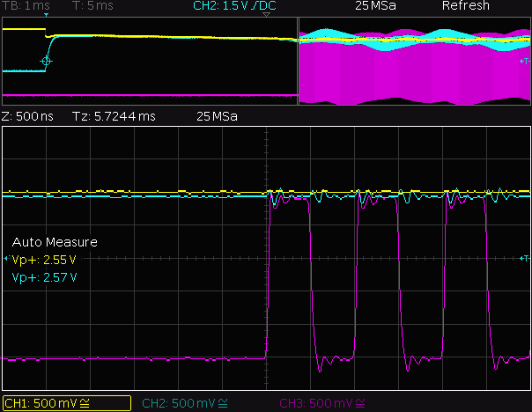Select the CH3: 500 mV channel label
Viewport: 532px width, 412px height.
click(x=322, y=403)
